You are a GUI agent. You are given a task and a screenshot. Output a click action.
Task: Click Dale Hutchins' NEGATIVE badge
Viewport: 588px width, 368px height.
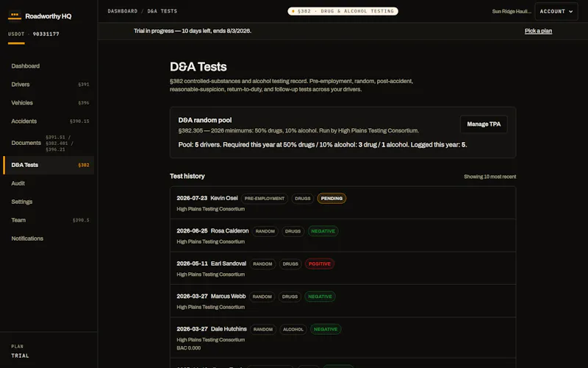(x=326, y=329)
